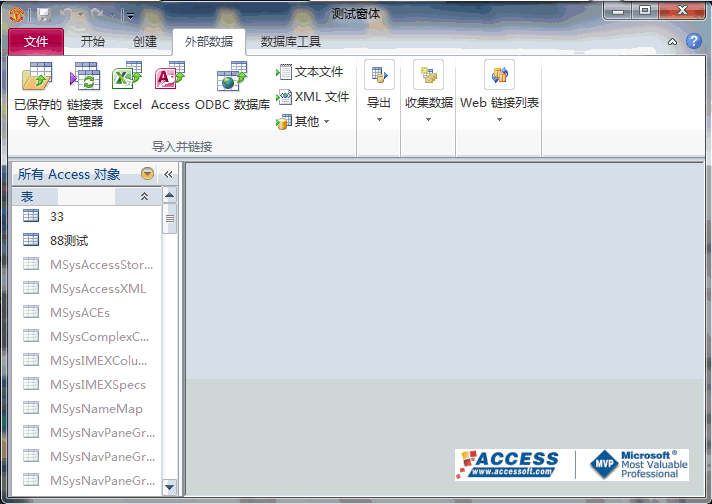
Task: Collapse the 表 (Tables) group
Action: pyautogui.click(x=144, y=196)
